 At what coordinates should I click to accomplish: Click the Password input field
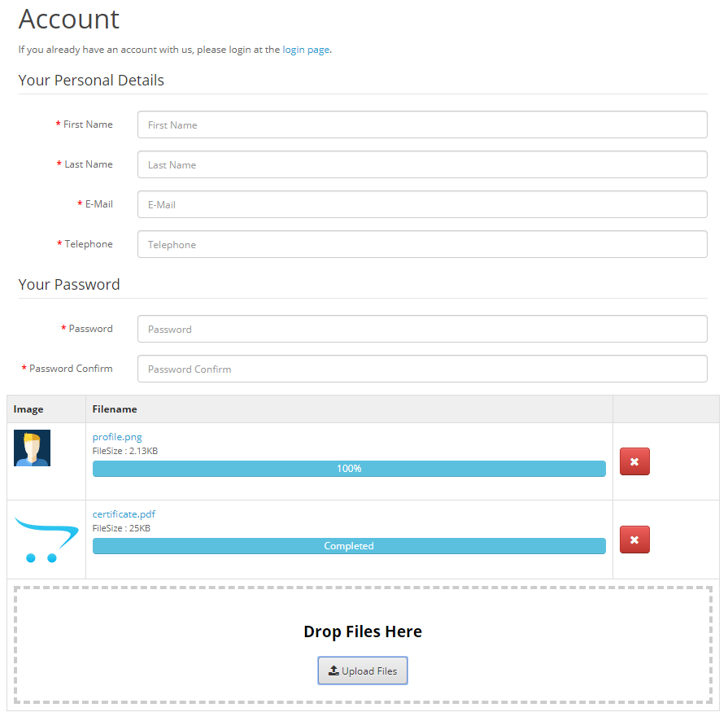tap(422, 329)
